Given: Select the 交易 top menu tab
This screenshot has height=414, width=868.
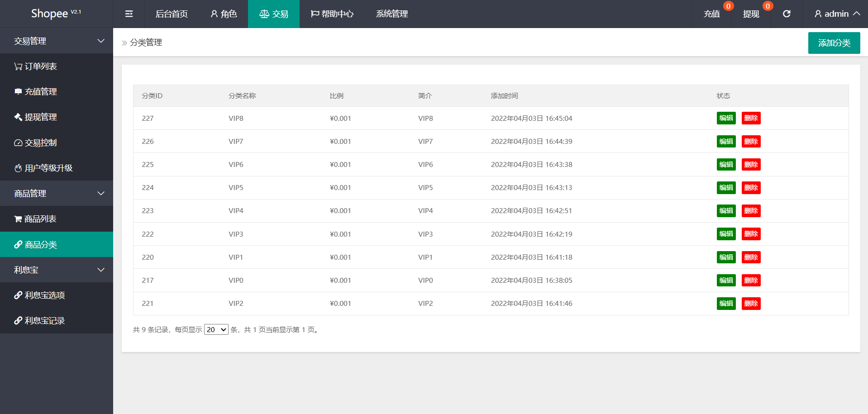Looking at the screenshot, I should pos(274,14).
